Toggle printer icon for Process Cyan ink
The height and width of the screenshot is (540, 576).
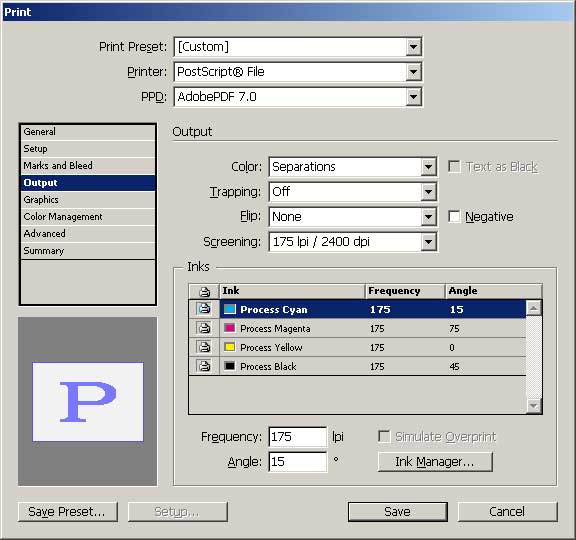coord(204,309)
